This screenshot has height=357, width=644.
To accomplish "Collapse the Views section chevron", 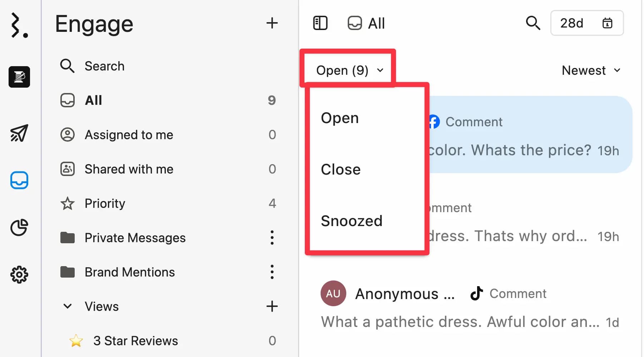I will (68, 306).
